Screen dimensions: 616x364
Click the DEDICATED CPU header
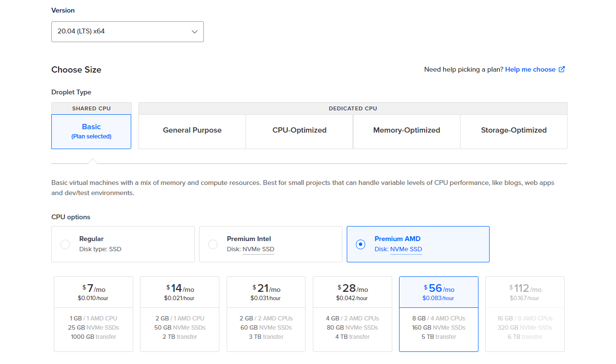(353, 108)
